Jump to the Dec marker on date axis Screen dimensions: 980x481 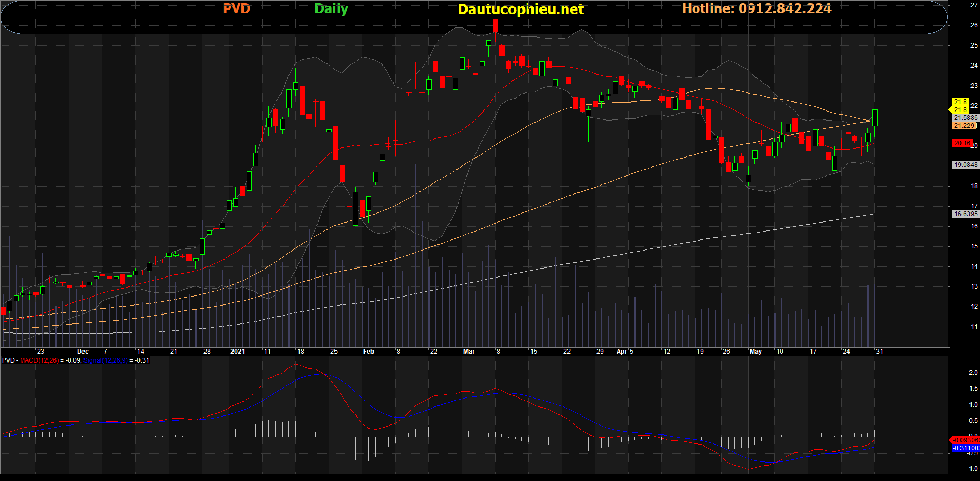[x=82, y=351]
